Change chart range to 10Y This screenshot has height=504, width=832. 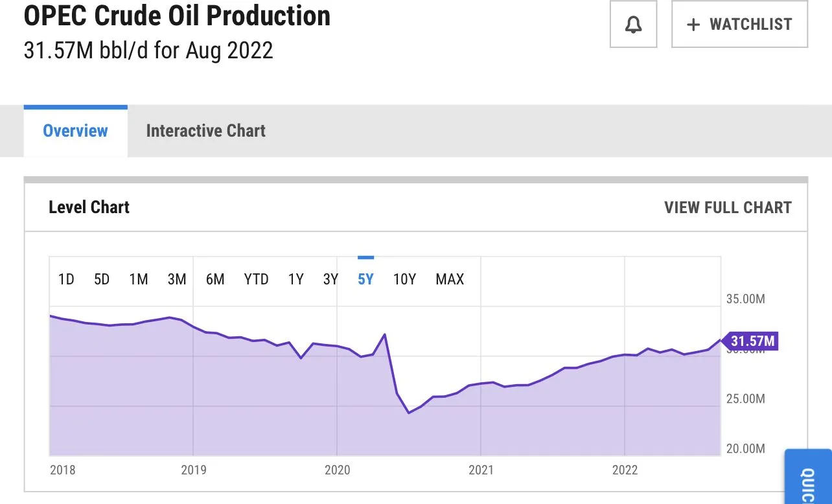(404, 279)
